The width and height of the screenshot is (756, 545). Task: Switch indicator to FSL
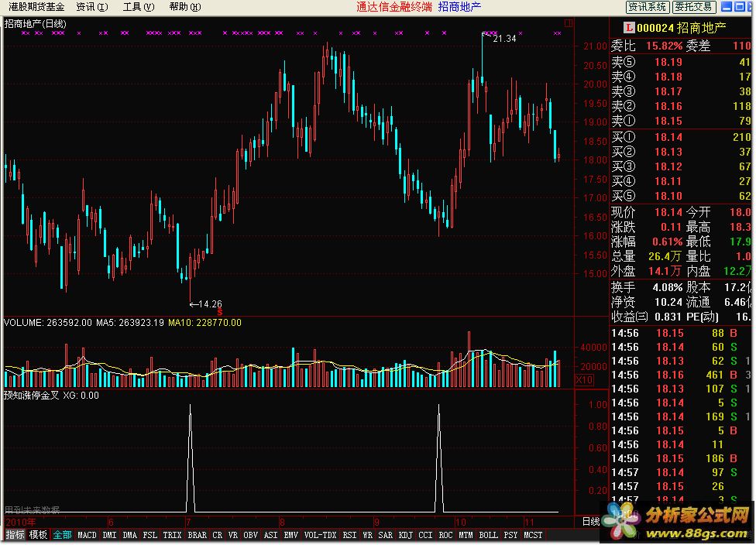(150, 535)
